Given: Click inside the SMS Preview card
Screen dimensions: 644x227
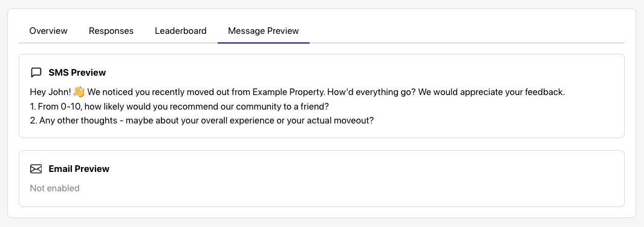Looking at the screenshot, I should [x=322, y=96].
